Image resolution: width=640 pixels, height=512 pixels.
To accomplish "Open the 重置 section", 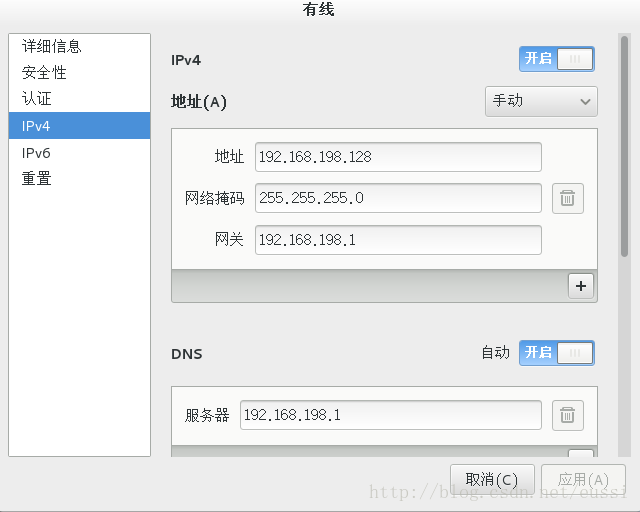I will pos(79,178).
